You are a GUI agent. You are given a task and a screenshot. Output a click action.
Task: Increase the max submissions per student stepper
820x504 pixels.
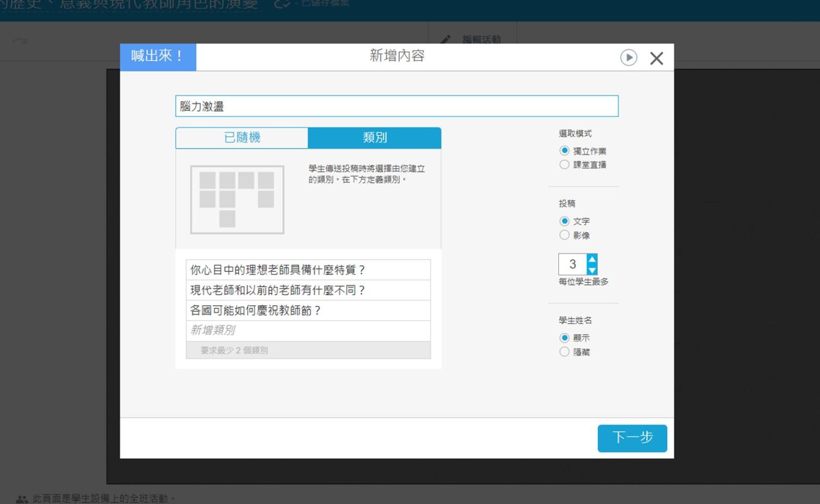click(x=592, y=259)
